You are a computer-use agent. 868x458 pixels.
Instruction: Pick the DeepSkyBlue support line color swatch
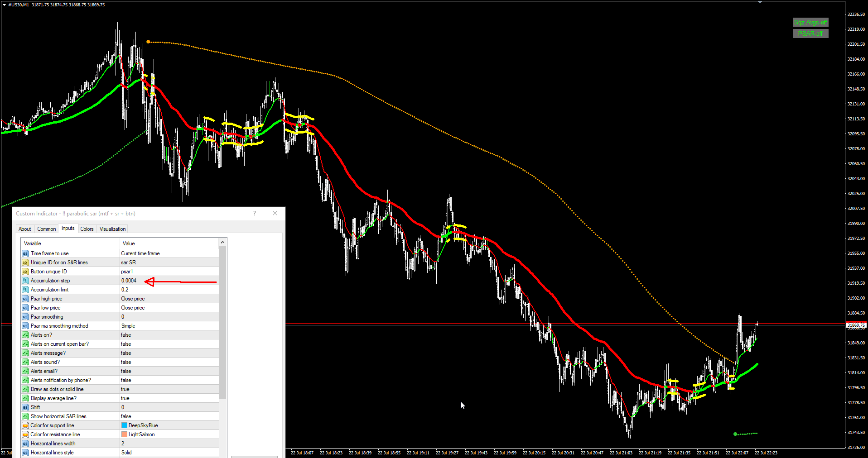tap(124, 425)
